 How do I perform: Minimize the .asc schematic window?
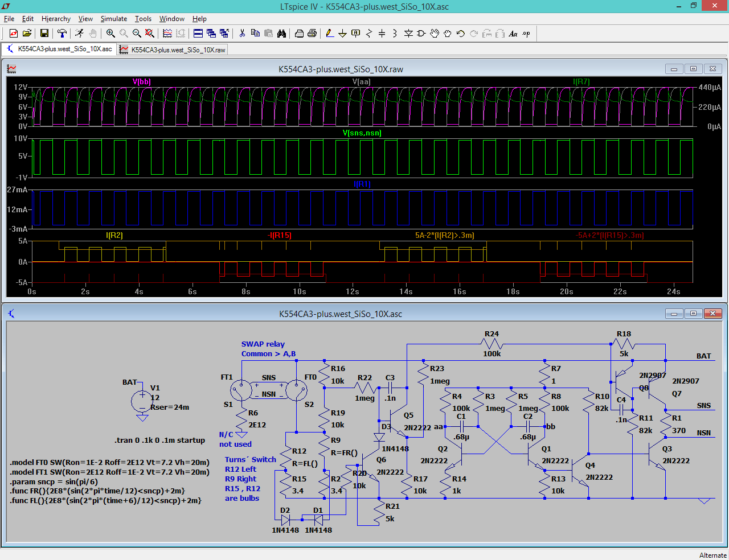click(x=674, y=314)
